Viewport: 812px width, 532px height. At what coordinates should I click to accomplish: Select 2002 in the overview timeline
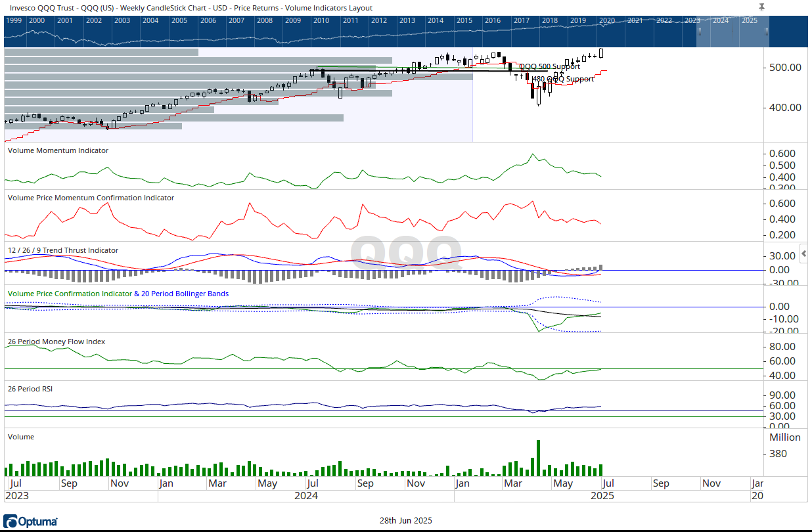pos(93,20)
